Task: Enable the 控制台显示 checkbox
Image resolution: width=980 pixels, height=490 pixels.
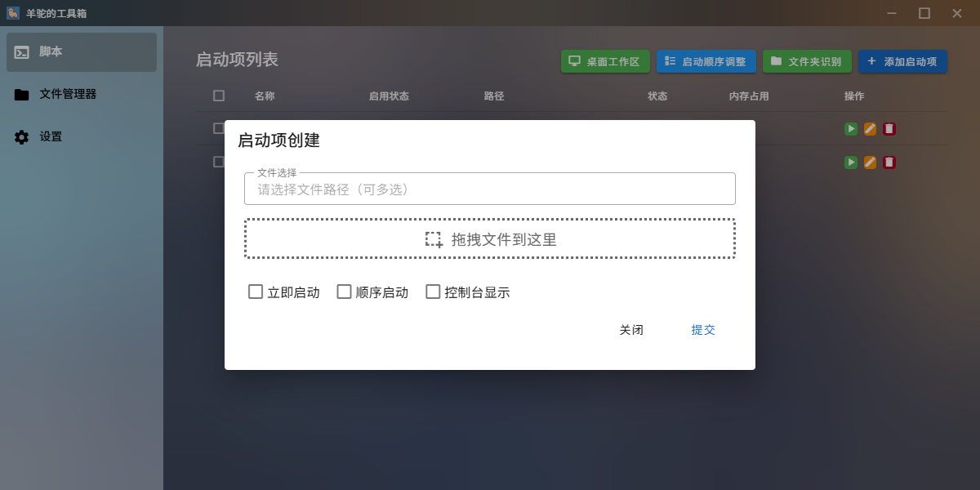Action: pyautogui.click(x=433, y=292)
